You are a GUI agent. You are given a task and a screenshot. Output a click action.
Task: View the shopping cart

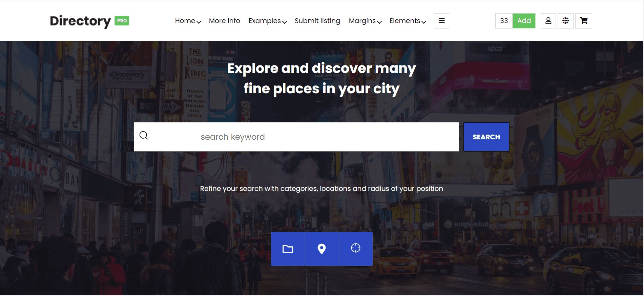583,21
